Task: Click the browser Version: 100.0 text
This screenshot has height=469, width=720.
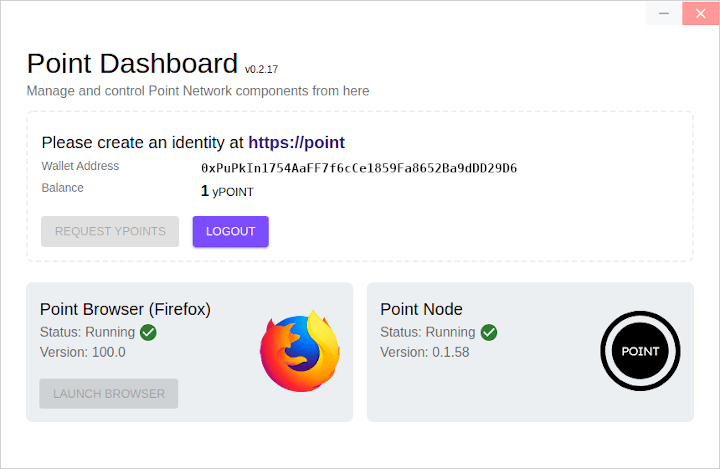Action: pos(83,352)
